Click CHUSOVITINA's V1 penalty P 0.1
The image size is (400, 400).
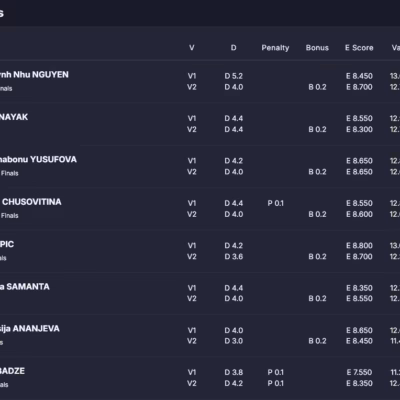click(x=275, y=203)
